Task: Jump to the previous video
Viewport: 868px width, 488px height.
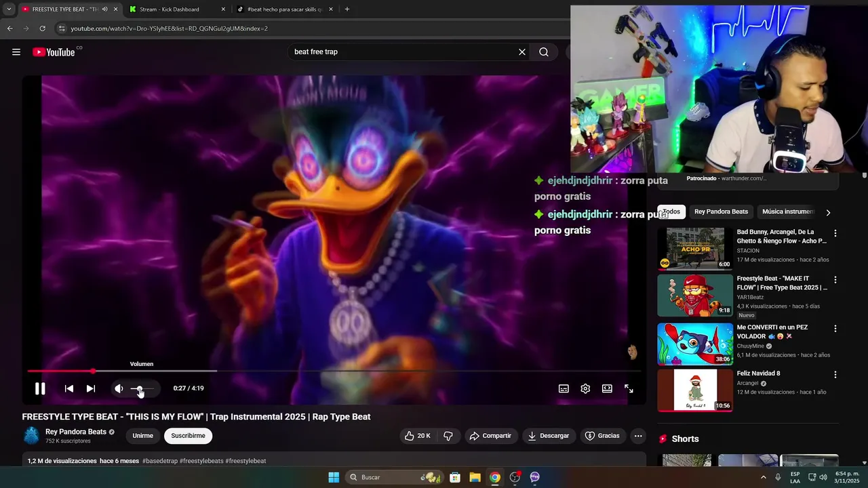Action: 69,388
